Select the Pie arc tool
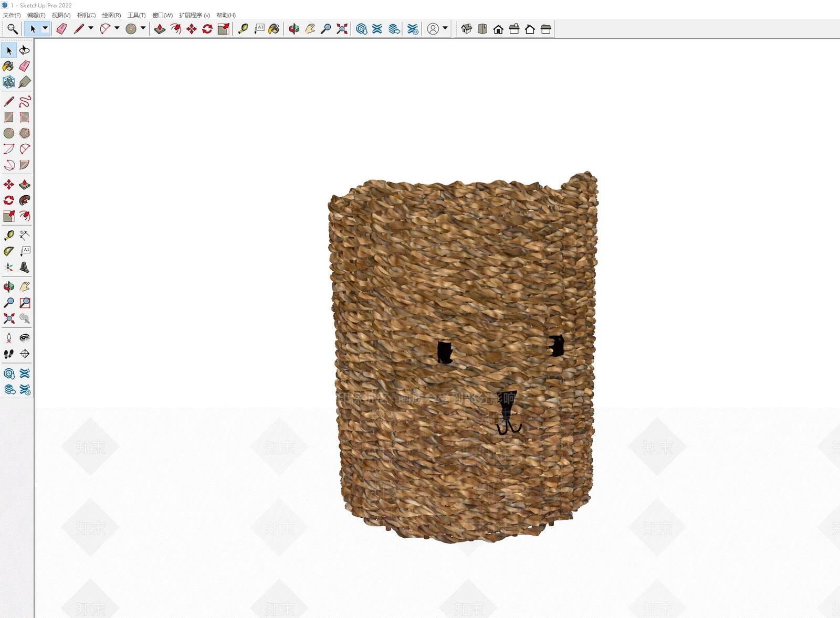 pyautogui.click(x=25, y=165)
